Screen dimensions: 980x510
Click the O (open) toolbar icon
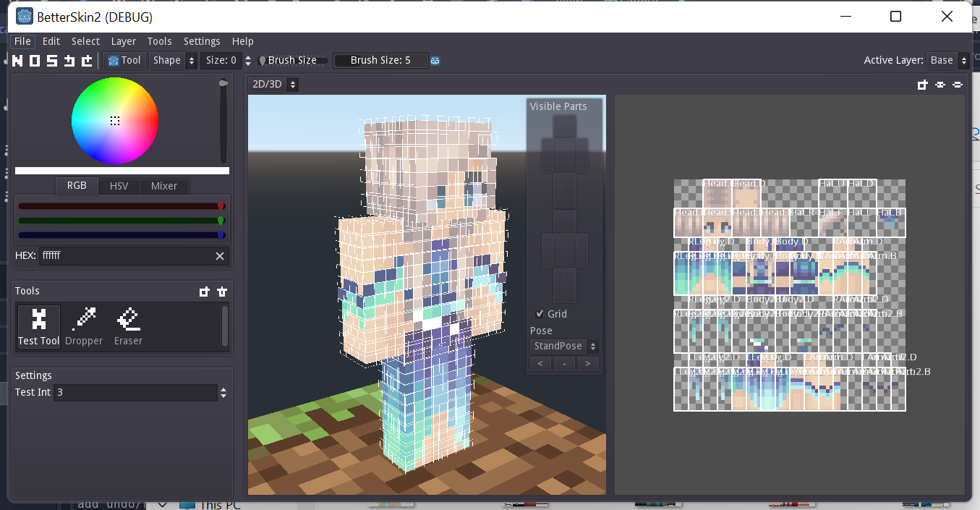(x=35, y=61)
